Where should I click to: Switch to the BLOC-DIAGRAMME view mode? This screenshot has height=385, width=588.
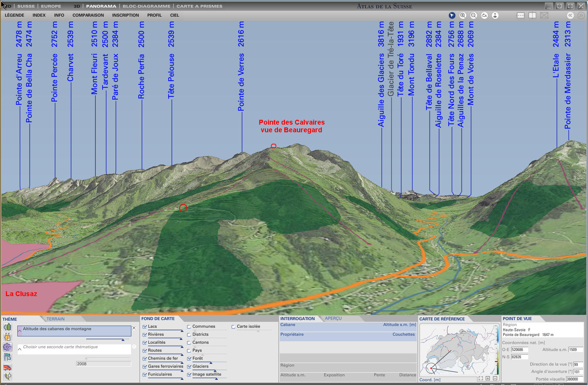146,6
